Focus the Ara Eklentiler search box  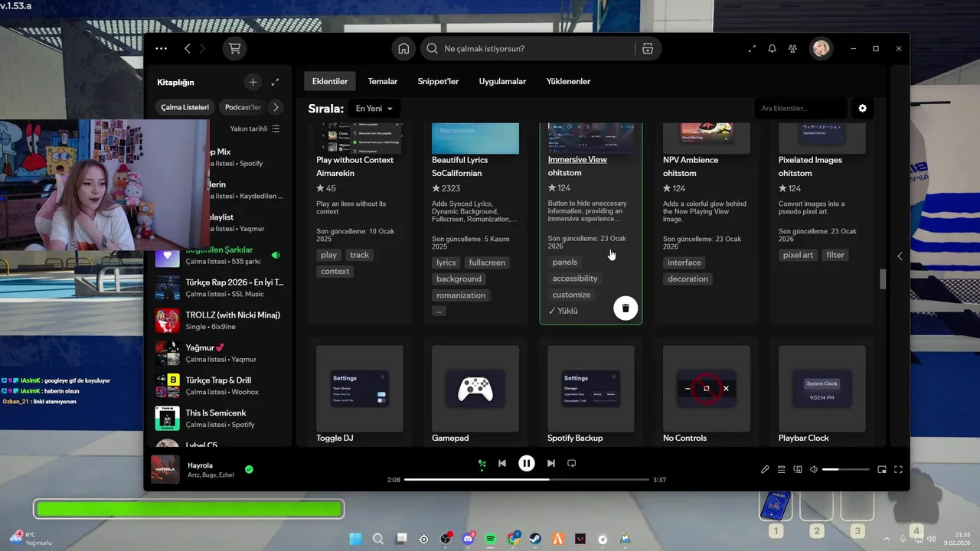[801, 108]
